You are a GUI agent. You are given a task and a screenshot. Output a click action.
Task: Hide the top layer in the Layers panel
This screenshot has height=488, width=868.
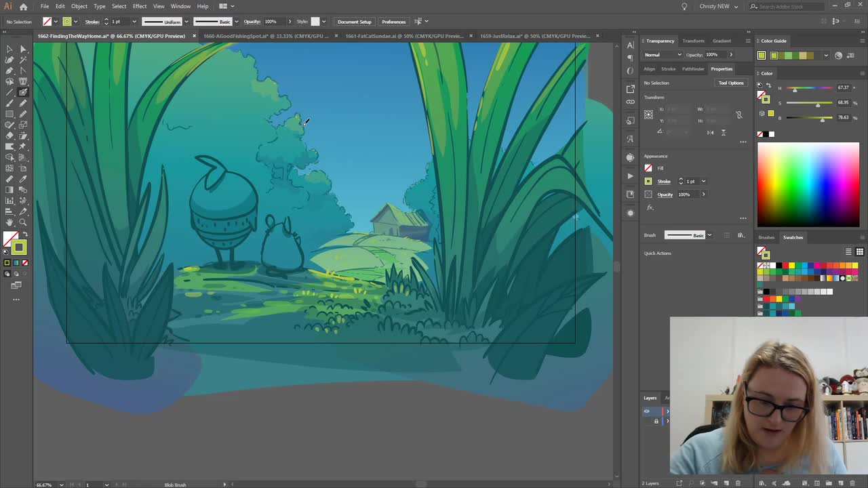(646, 411)
